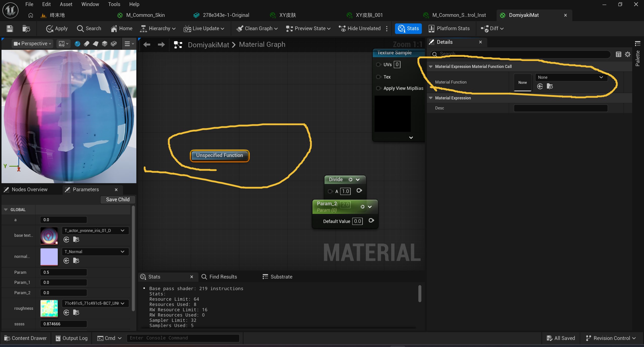Toggle the Divide node preview button
644x347 pixels.
point(350,179)
